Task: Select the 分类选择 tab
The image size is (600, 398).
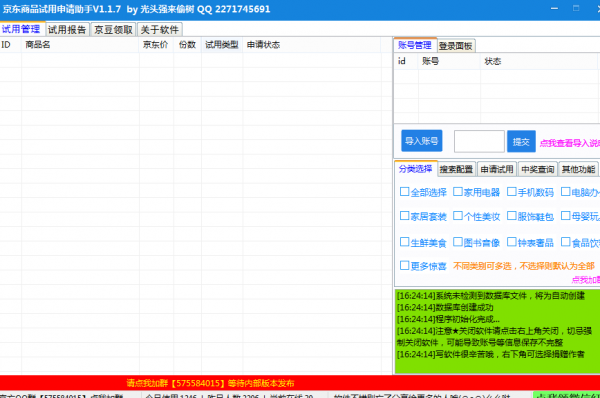Action: (x=416, y=169)
